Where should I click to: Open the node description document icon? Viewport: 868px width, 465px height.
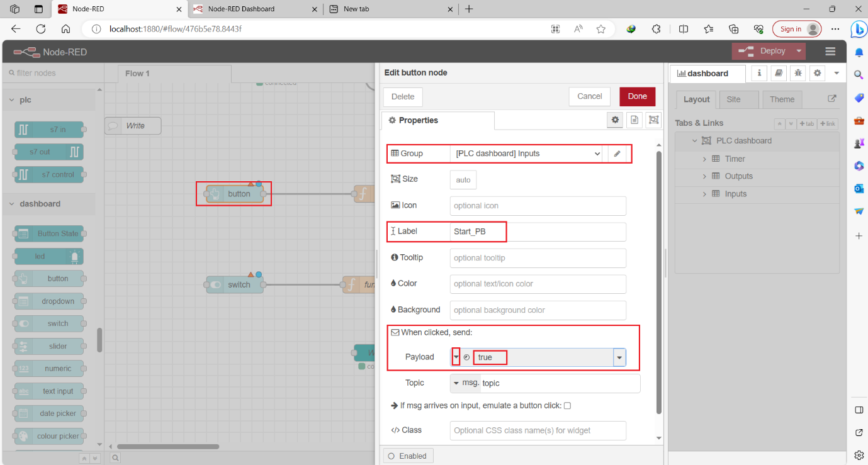634,120
